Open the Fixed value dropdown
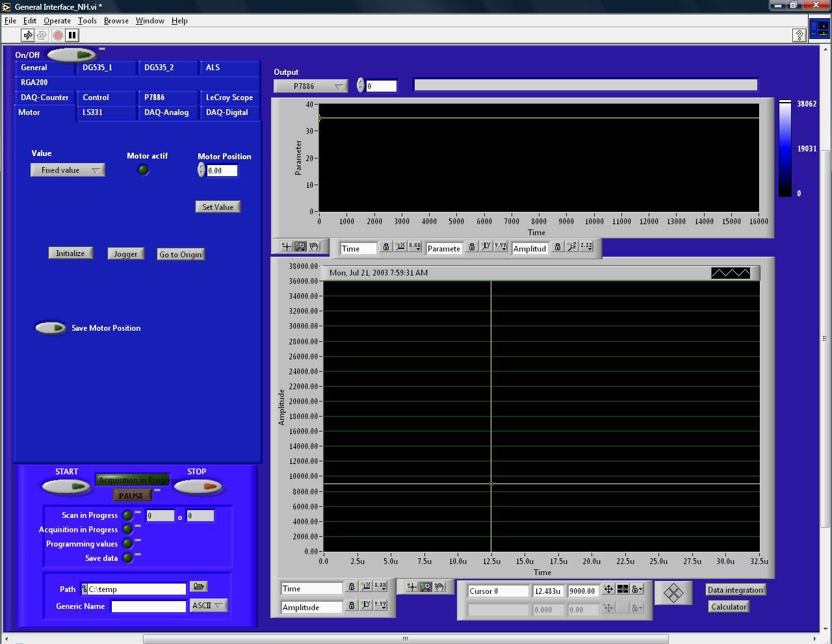The height and width of the screenshot is (644, 832). [68, 170]
